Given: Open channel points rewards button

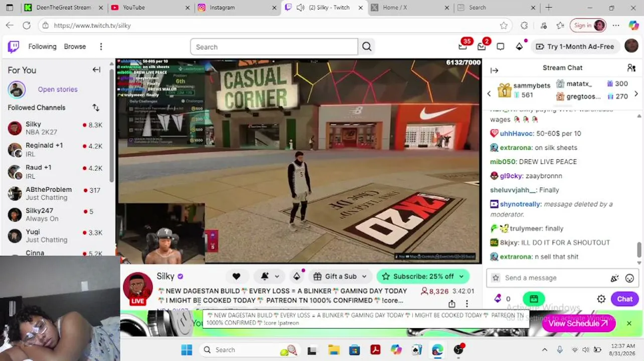Looking at the screenshot, I should [x=534, y=299].
